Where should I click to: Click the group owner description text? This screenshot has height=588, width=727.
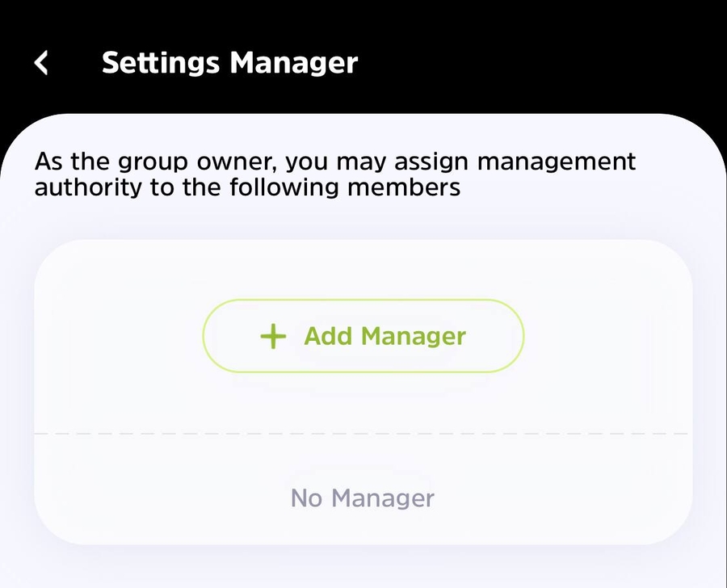(335, 174)
